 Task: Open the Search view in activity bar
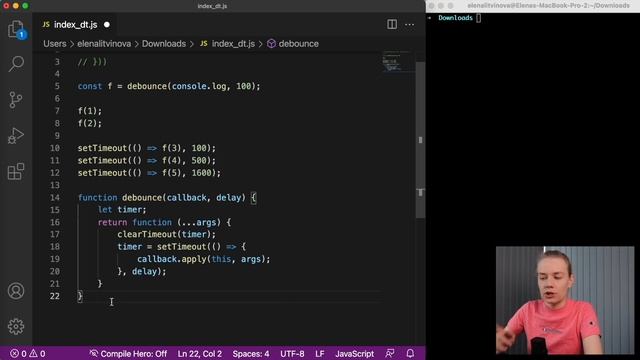(16, 64)
